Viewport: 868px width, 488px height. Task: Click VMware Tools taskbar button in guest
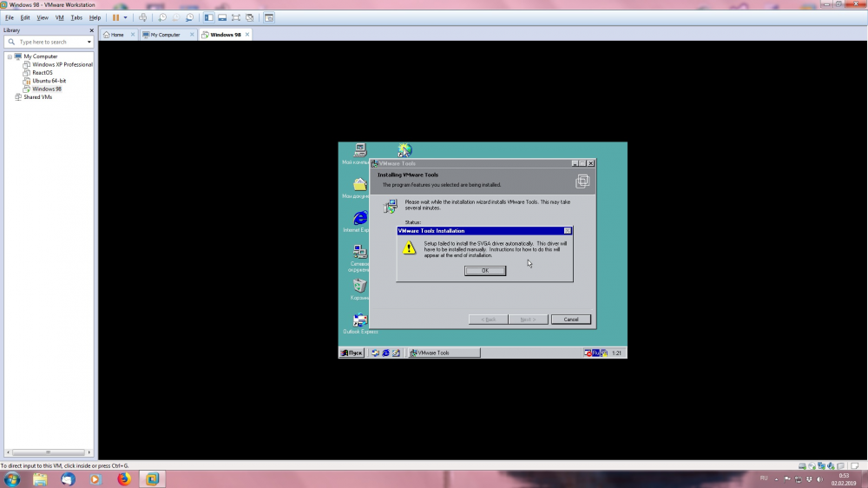(x=444, y=353)
